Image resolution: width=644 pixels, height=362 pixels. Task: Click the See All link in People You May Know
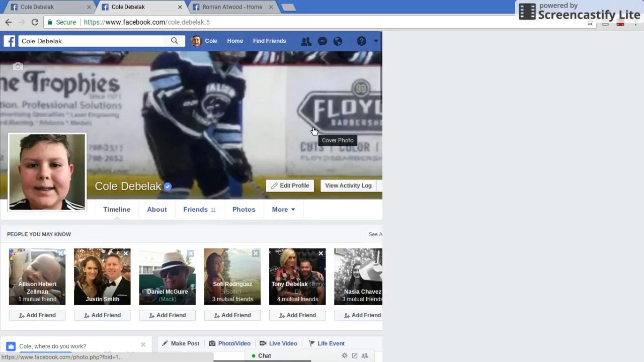[x=375, y=234]
